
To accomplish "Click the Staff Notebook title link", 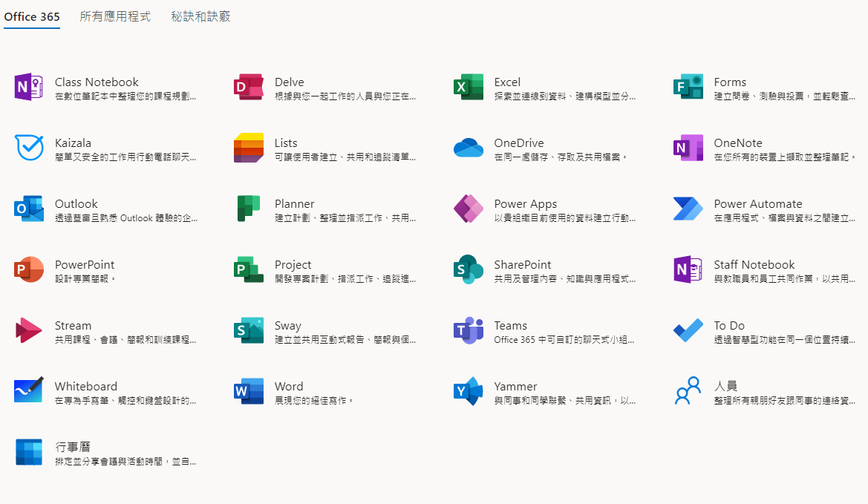I will coord(754,264).
